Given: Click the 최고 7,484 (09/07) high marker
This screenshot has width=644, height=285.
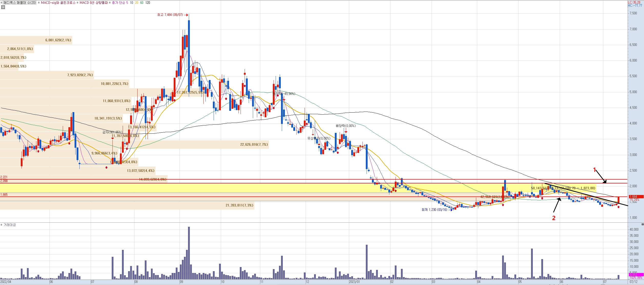Looking at the screenshot, I should click(x=170, y=15).
